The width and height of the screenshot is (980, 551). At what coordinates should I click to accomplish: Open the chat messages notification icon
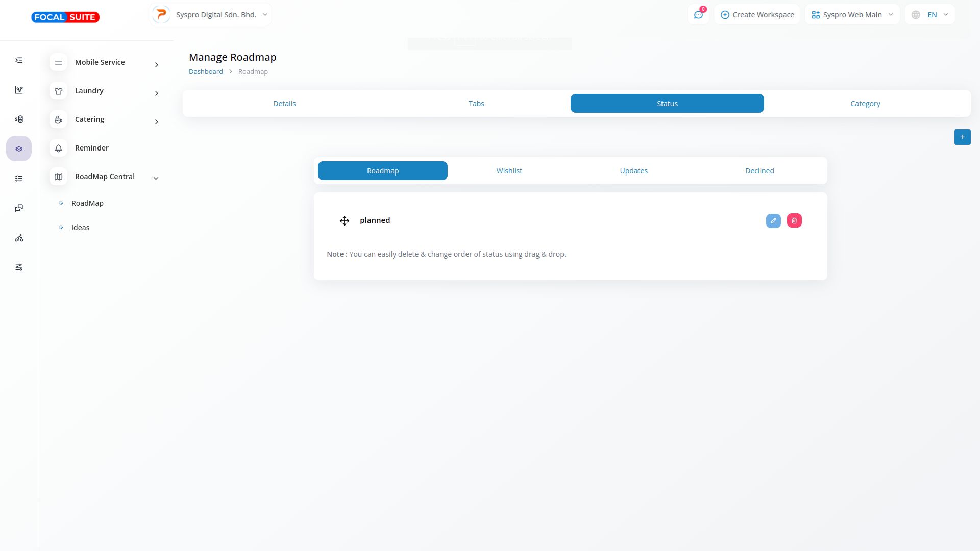(698, 15)
